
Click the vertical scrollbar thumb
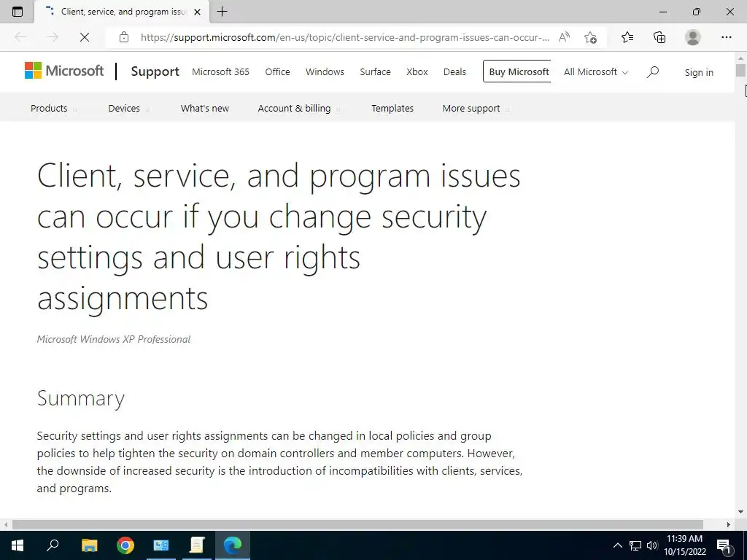click(740, 70)
